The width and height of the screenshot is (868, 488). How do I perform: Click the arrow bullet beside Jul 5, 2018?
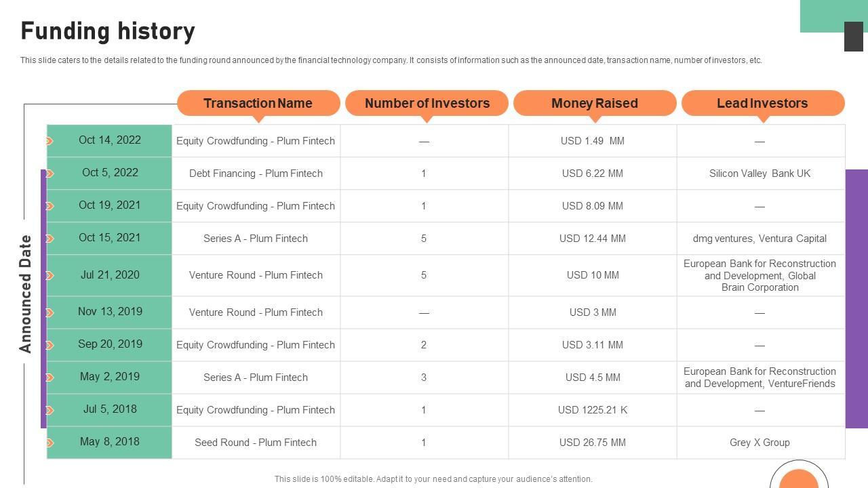pos(50,410)
